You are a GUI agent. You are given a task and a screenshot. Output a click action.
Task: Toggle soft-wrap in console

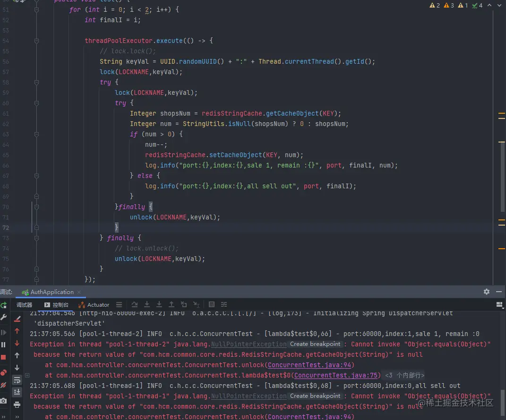click(17, 380)
